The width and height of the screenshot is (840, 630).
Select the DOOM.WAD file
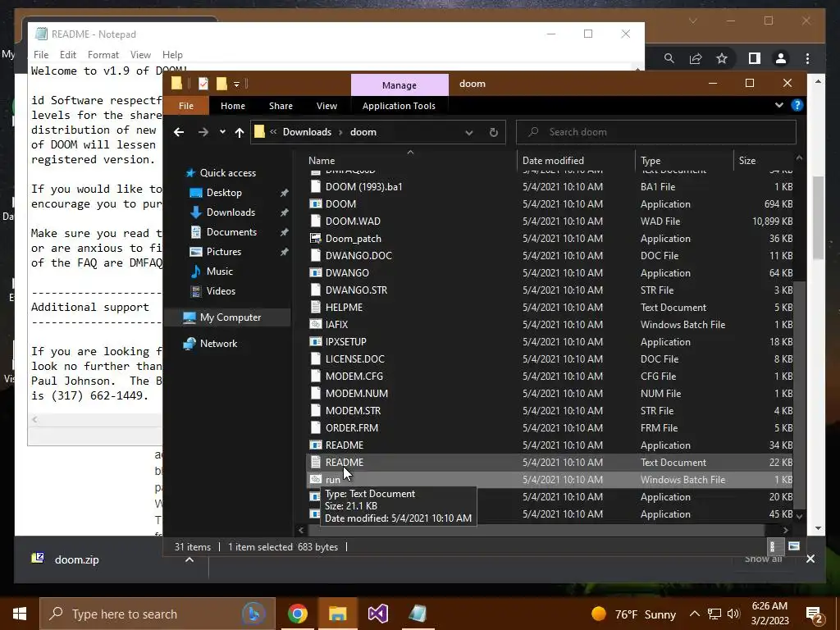353,221
